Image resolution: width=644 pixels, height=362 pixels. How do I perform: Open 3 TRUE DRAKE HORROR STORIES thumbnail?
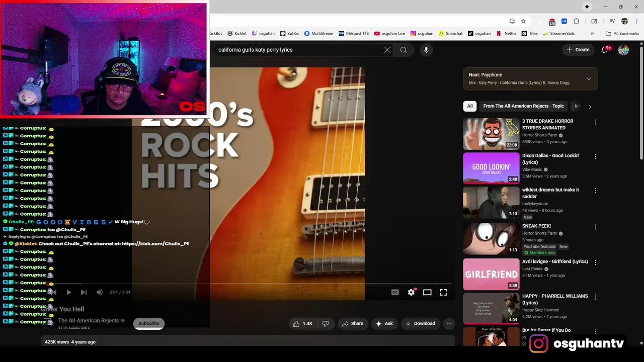click(x=491, y=134)
